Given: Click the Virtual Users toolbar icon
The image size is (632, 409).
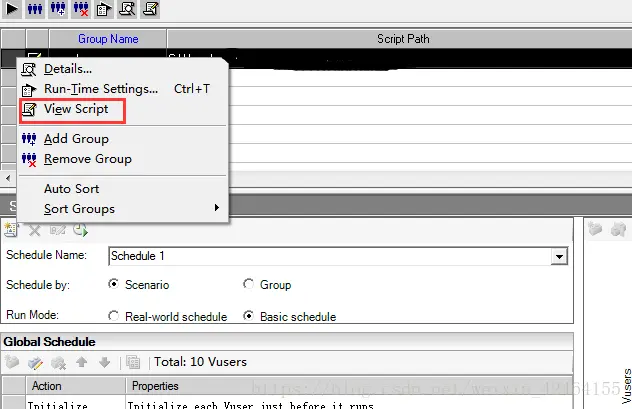Looking at the screenshot, I should 35,9.
